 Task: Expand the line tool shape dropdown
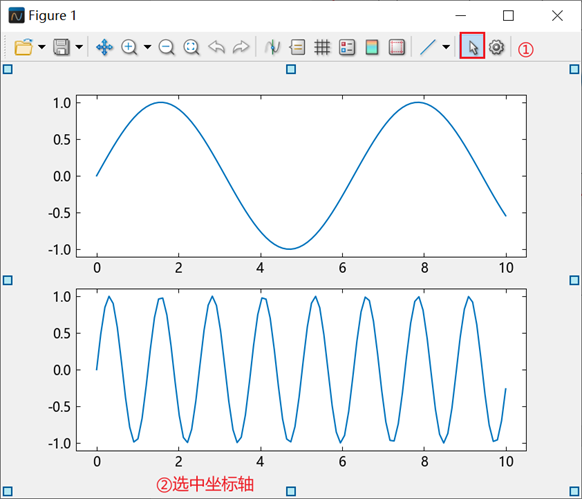coord(446,47)
